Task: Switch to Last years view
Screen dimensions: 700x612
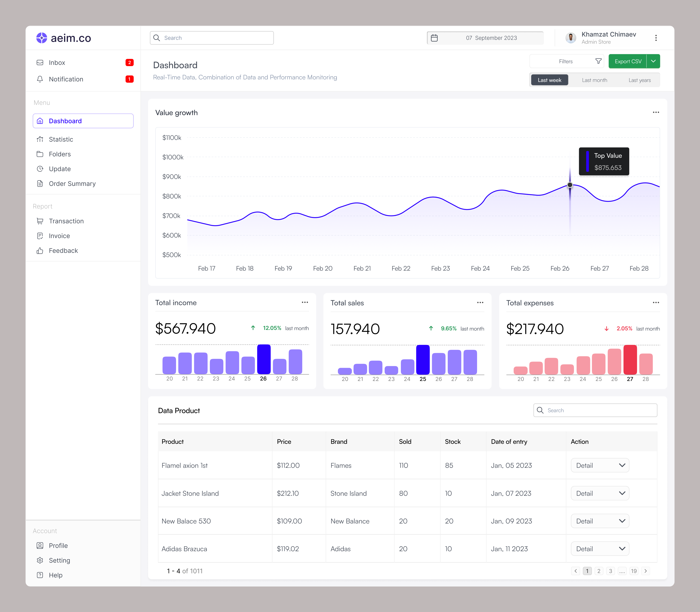Action: coord(640,80)
